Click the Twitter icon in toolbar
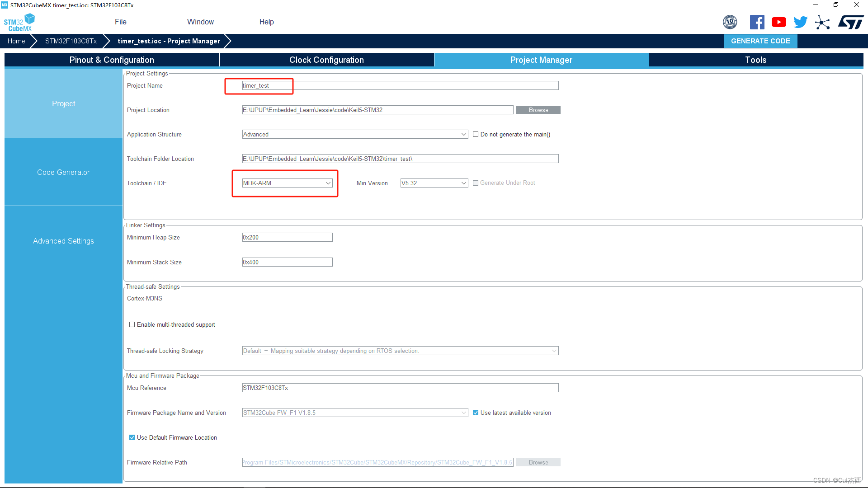Image resolution: width=868 pixels, height=488 pixels. point(801,23)
